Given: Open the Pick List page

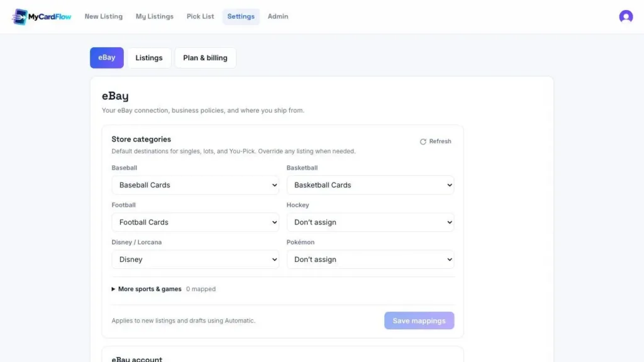Looking at the screenshot, I should (x=200, y=16).
